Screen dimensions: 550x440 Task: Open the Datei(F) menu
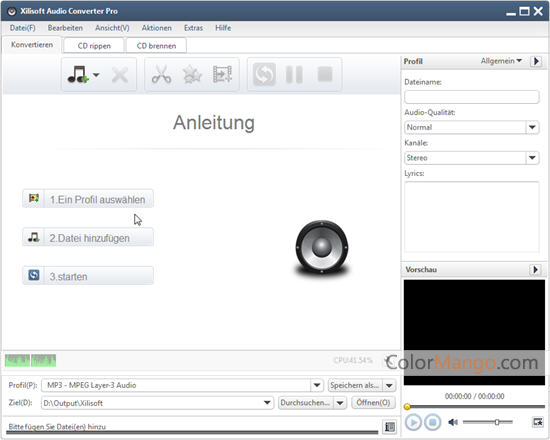22,28
